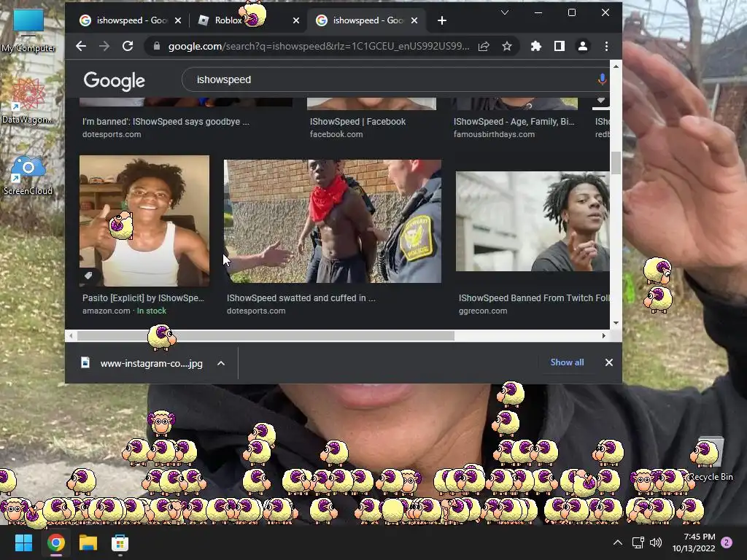Open Chrome from the taskbar
This screenshot has height=560, width=747.
tap(55, 542)
